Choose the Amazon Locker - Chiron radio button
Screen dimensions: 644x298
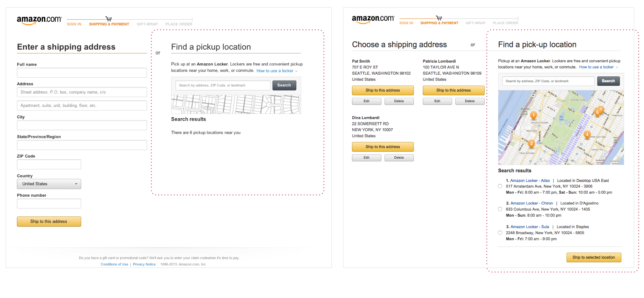click(x=500, y=209)
